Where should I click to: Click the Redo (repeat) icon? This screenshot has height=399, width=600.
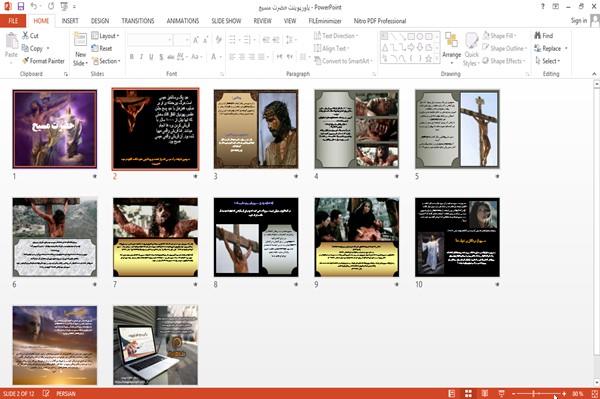51,6
